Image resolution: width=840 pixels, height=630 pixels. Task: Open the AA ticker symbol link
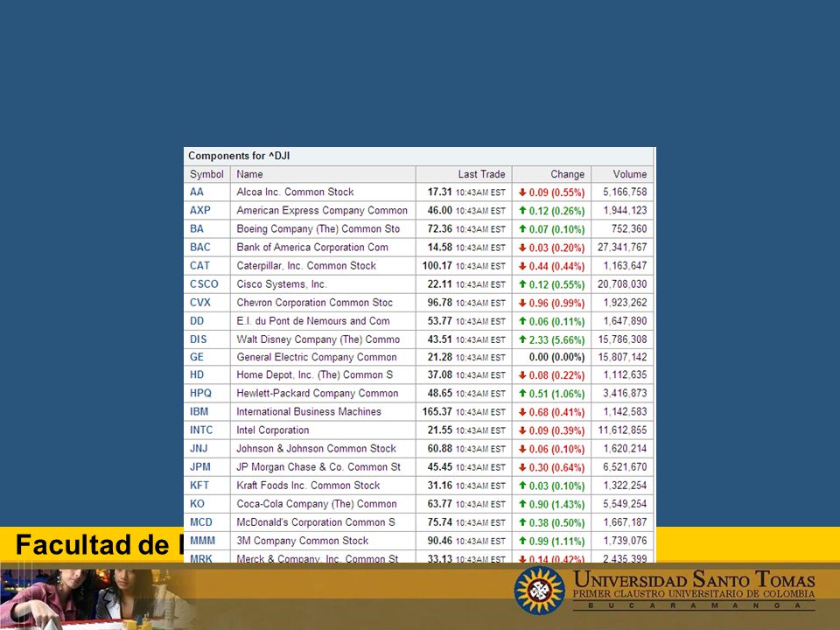coord(197,192)
